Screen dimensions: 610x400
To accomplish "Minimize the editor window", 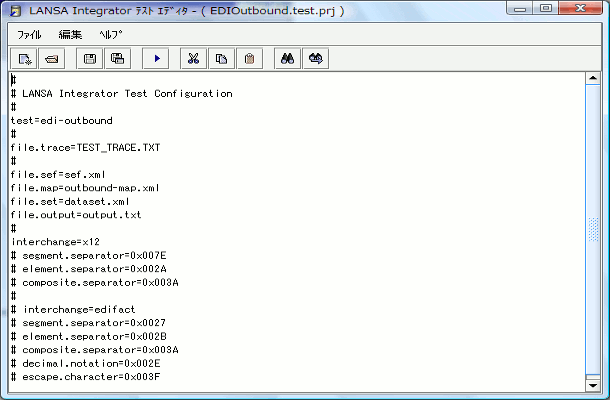I will coord(520,9).
